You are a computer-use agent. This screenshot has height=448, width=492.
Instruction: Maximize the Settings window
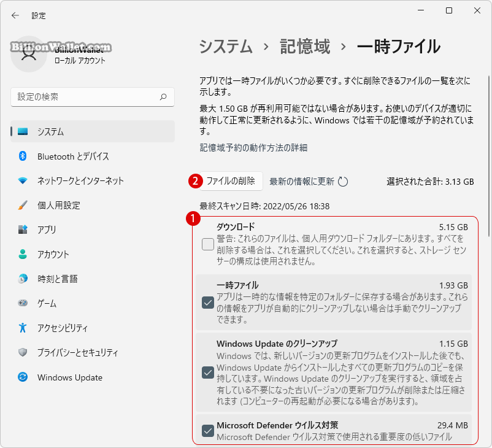click(x=449, y=10)
